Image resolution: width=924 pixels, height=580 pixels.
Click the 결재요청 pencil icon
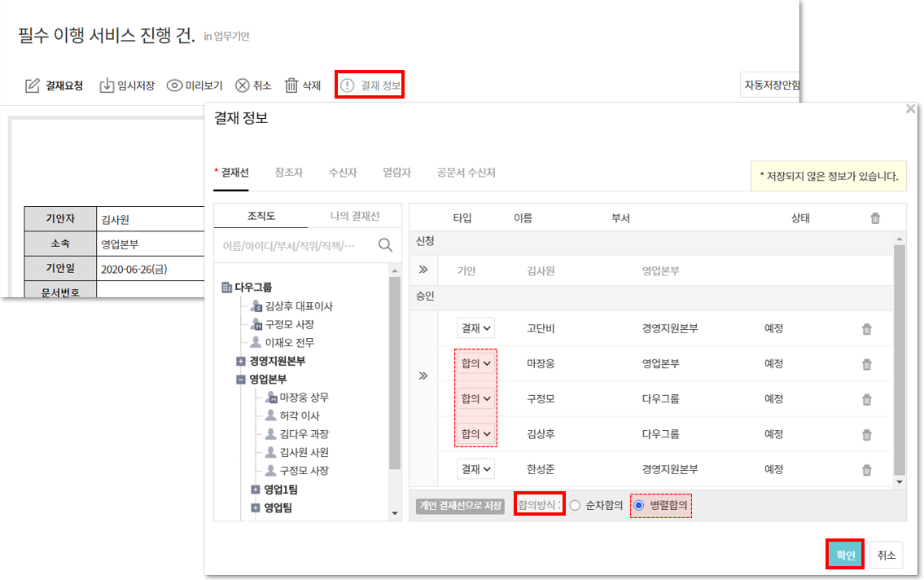(33, 86)
